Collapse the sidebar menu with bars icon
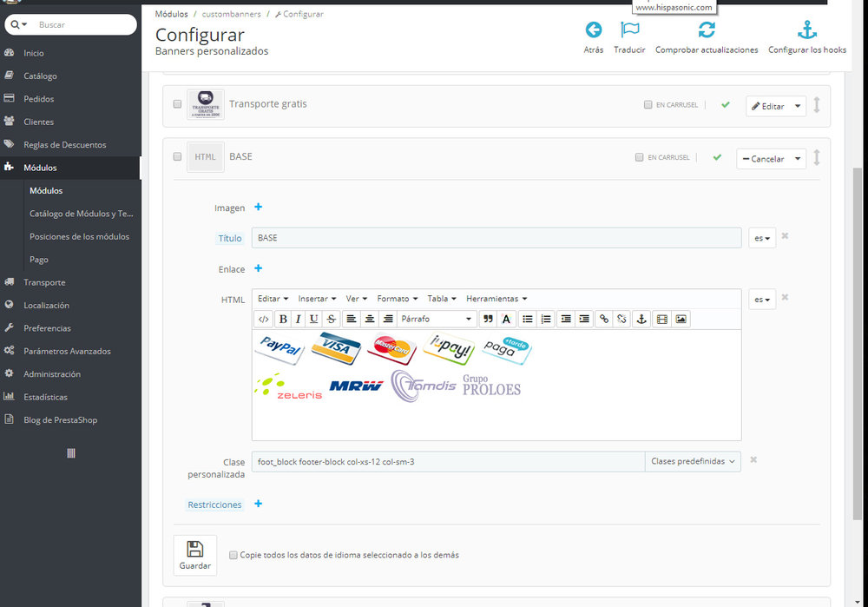The height and width of the screenshot is (607, 868). [71, 453]
